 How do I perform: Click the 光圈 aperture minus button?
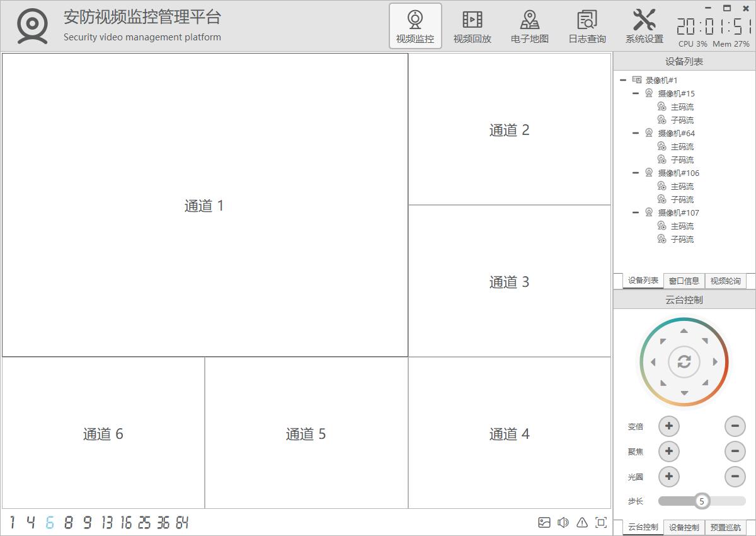point(735,476)
